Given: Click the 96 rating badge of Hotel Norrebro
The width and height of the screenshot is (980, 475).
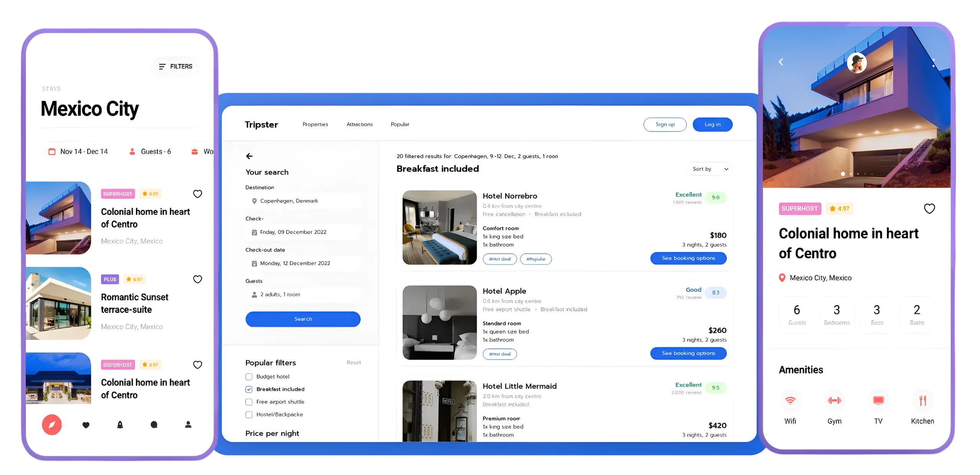Looking at the screenshot, I should point(716,197).
